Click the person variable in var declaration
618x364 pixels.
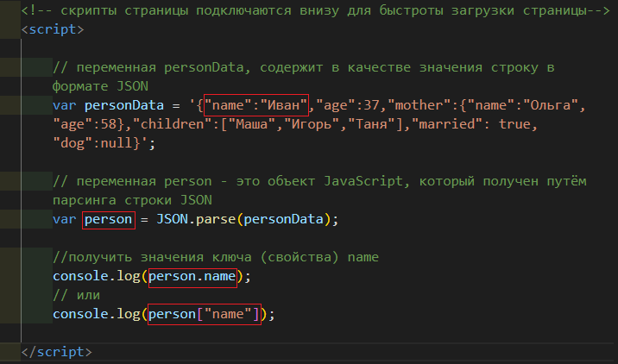coord(109,220)
